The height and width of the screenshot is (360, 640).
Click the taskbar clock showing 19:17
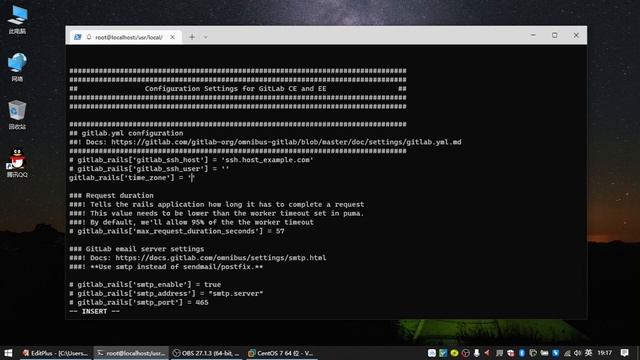604,353
